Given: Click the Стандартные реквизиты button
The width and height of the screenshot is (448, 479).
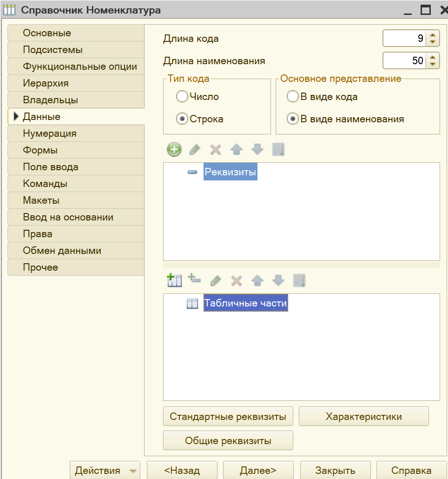Looking at the screenshot, I should click(228, 416).
